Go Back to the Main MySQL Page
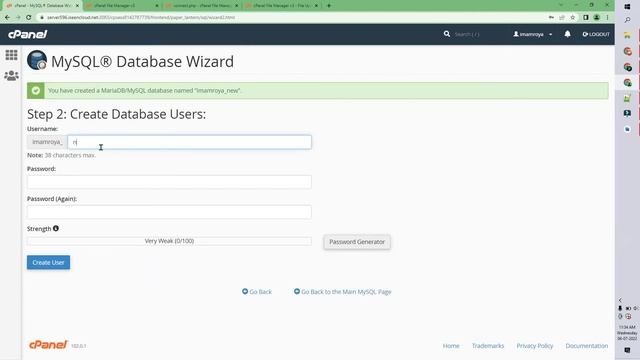 tap(342, 291)
